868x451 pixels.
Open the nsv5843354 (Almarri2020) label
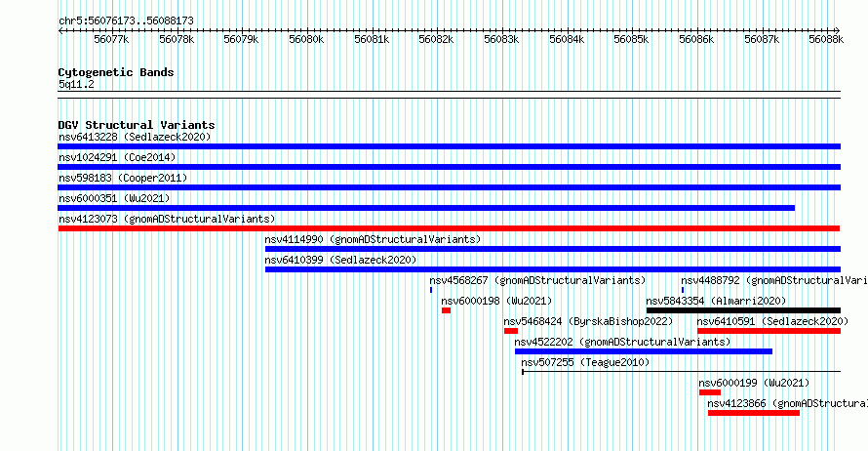[x=716, y=301]
